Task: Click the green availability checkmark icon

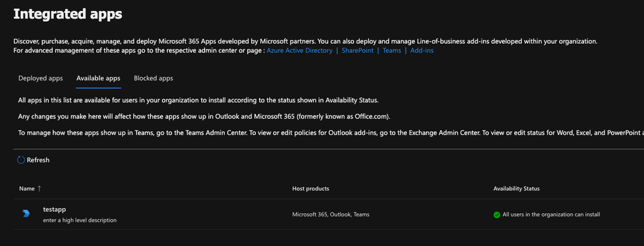Action: pos(496,214)
